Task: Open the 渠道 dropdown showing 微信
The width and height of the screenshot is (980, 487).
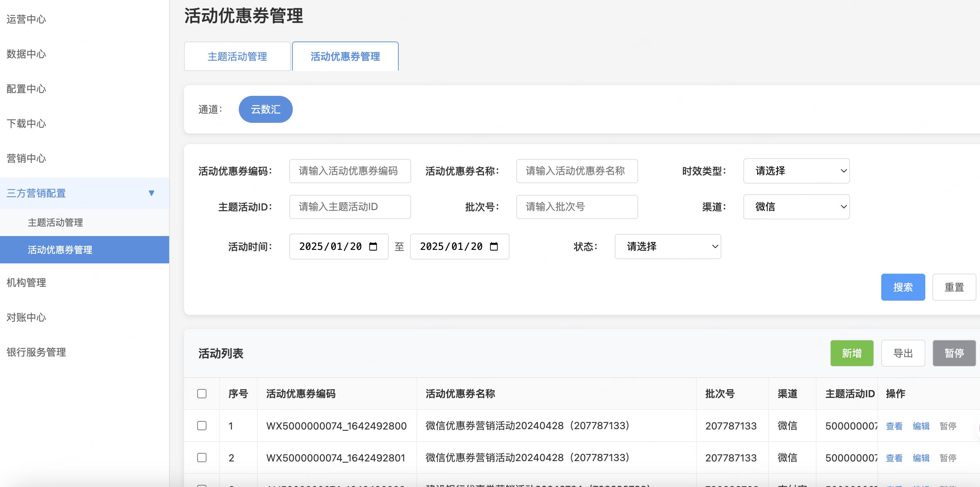Action: (x=796, y=207)
